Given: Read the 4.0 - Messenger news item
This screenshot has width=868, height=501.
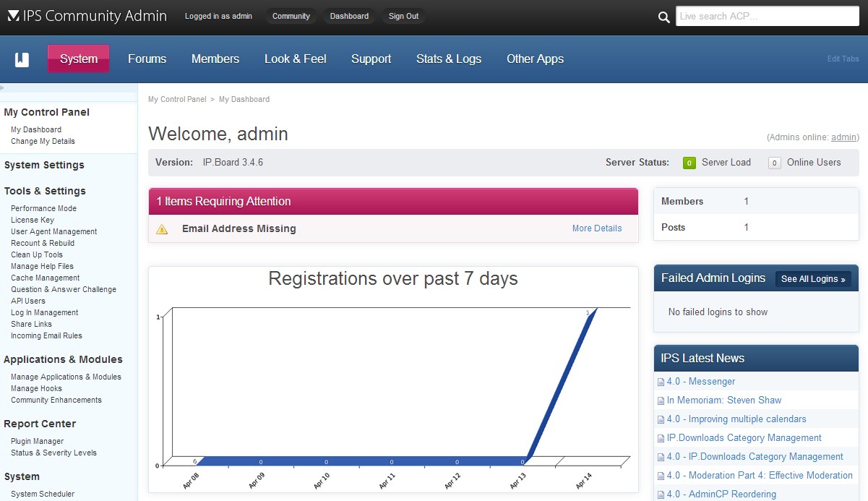Looking at the screenshot, I should pos(701,382).
